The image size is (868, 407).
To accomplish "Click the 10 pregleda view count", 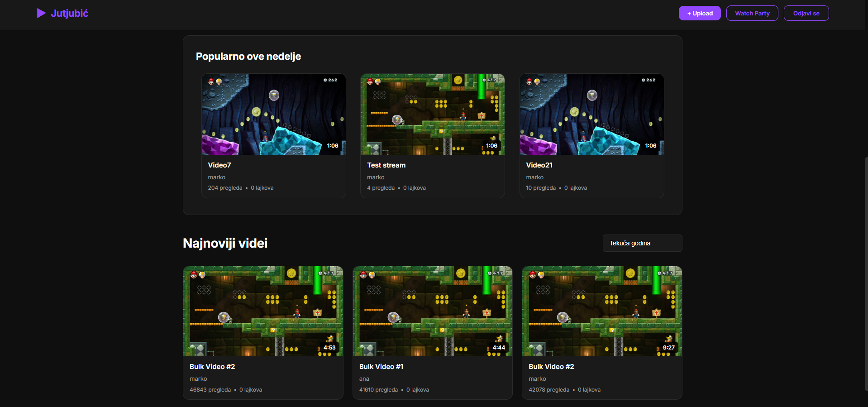I will pos(541,188).
